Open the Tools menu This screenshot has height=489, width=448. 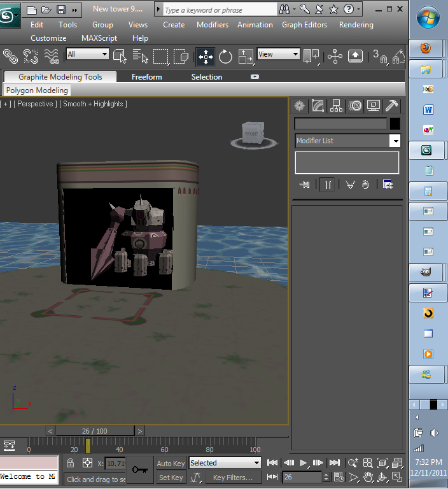click(x=67, y=25)
